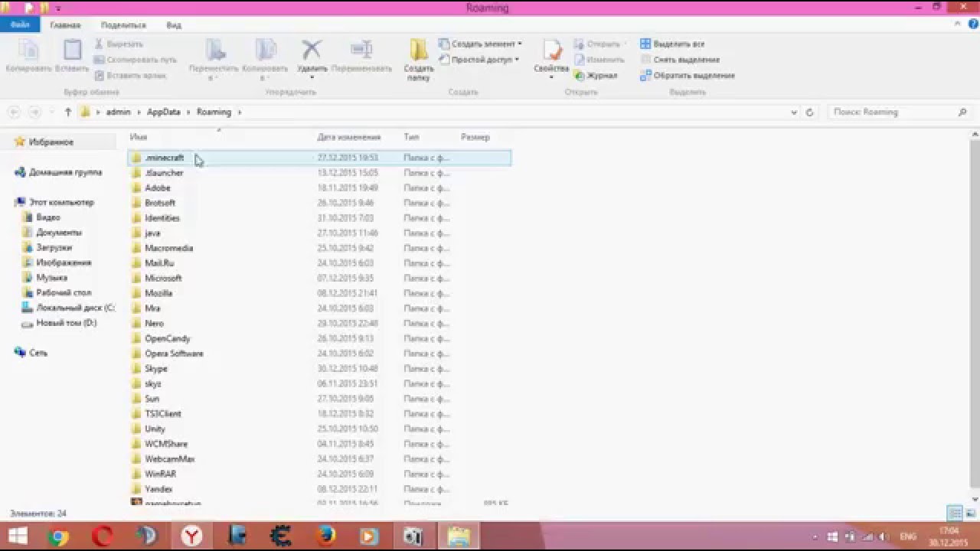Open the New item dropdown
This screenshot has height=551, width=980.
481,44
